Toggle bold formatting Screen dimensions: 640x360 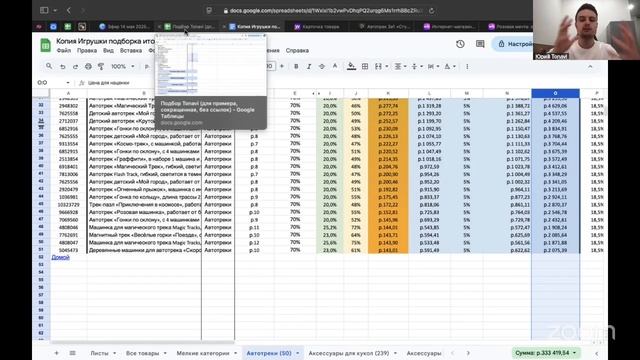click(296, 67)
